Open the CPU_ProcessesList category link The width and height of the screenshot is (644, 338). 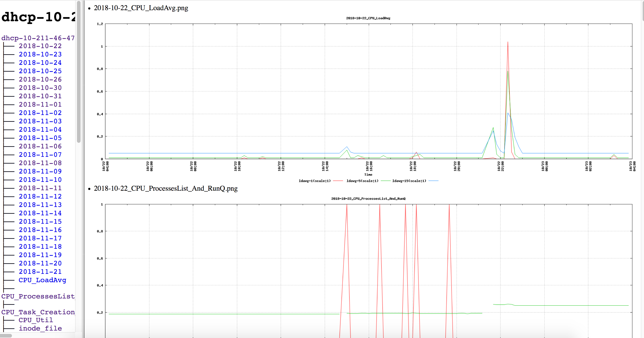pyautogui.click(x=38, y=296)
